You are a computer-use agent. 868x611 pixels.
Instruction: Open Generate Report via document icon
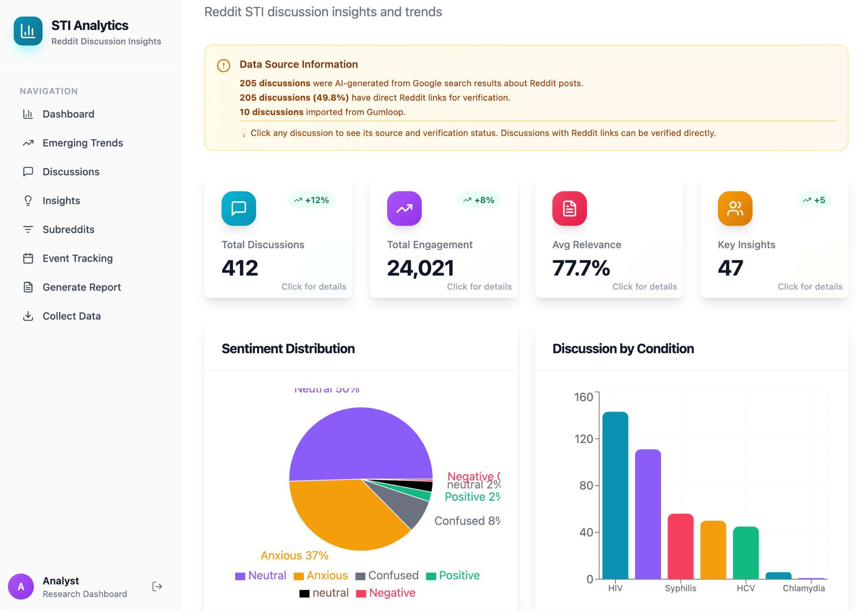pyautogui.click(x=28, y=287)
